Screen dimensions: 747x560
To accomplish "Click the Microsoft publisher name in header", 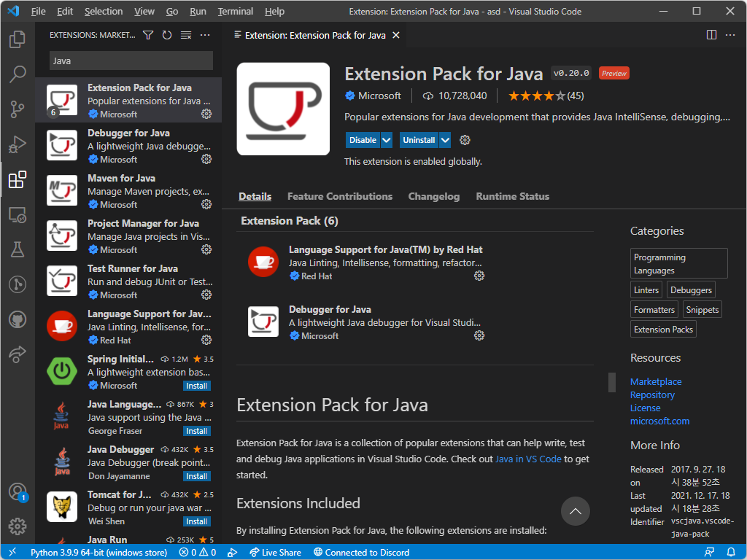I will [379, 96].
